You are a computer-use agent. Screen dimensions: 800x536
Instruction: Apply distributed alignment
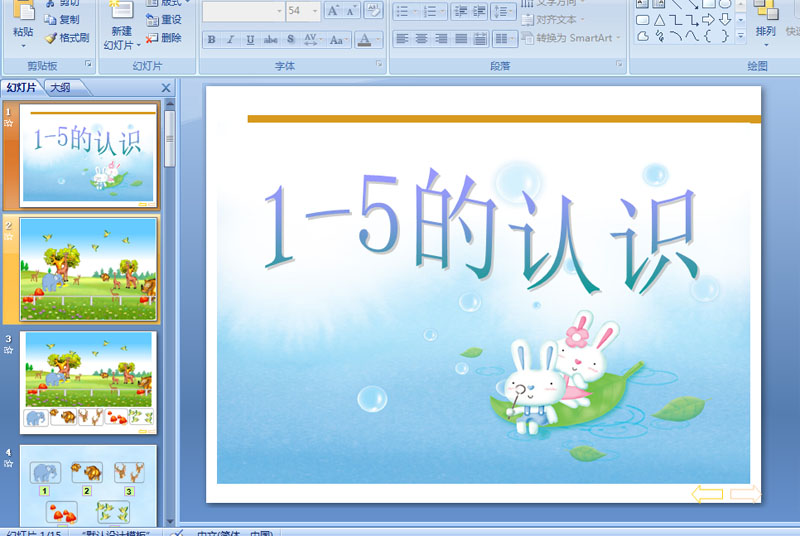480,39
